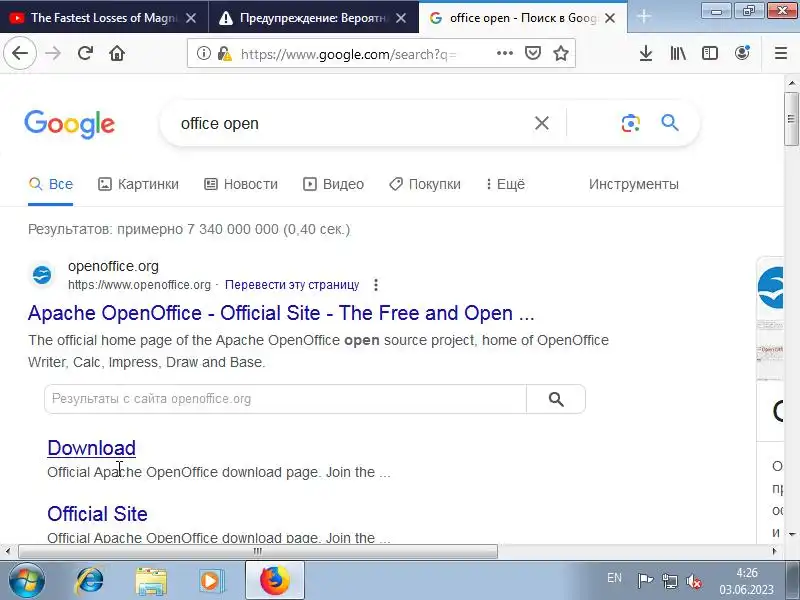800x600 pixels.
Task: Open Windows Explorer from taskbar
Action: click(151, 581)
